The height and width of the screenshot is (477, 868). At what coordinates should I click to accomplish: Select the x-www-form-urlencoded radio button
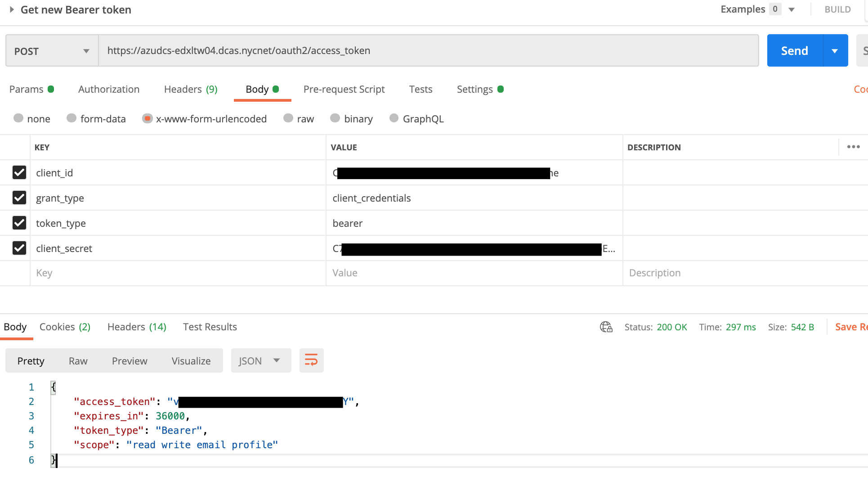[x=147, y=118]
